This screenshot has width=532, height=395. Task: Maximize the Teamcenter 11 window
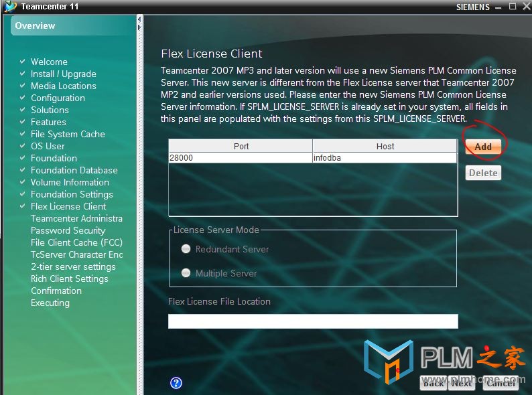[x=513, y=7]
